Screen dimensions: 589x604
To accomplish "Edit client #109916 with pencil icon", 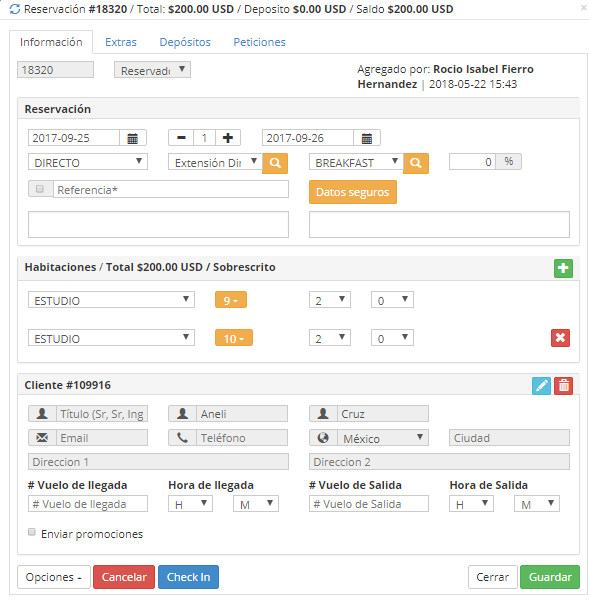I will 541,386.
